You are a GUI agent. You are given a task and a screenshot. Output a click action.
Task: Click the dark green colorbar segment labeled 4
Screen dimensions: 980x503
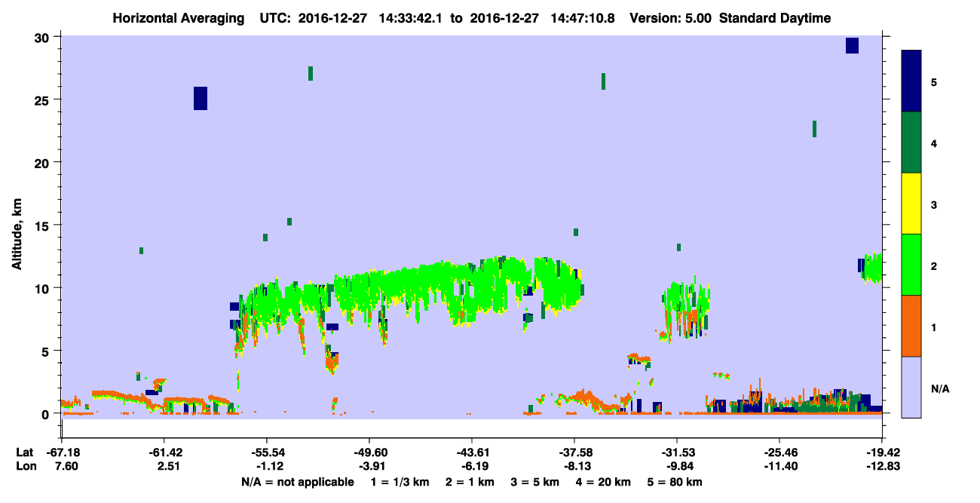911,143
